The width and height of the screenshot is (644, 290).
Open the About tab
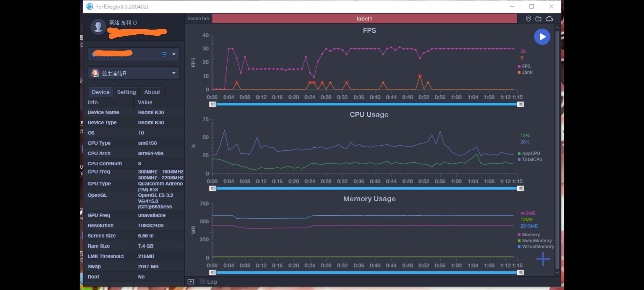click(x=152, y=92)
